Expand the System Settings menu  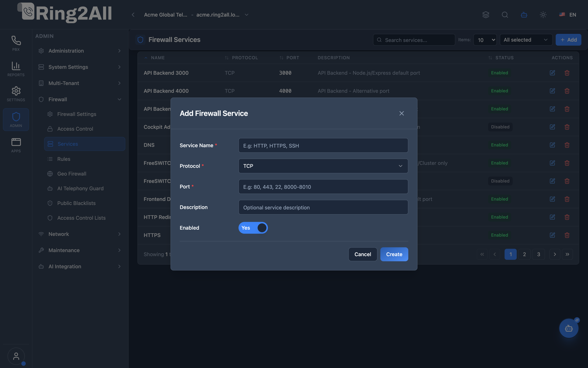click(x=80, y=67)
